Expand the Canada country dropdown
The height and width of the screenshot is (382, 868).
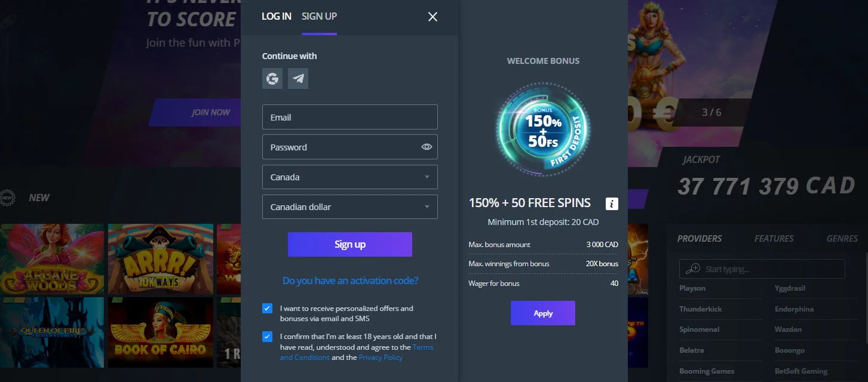click(x=350, y=177)
